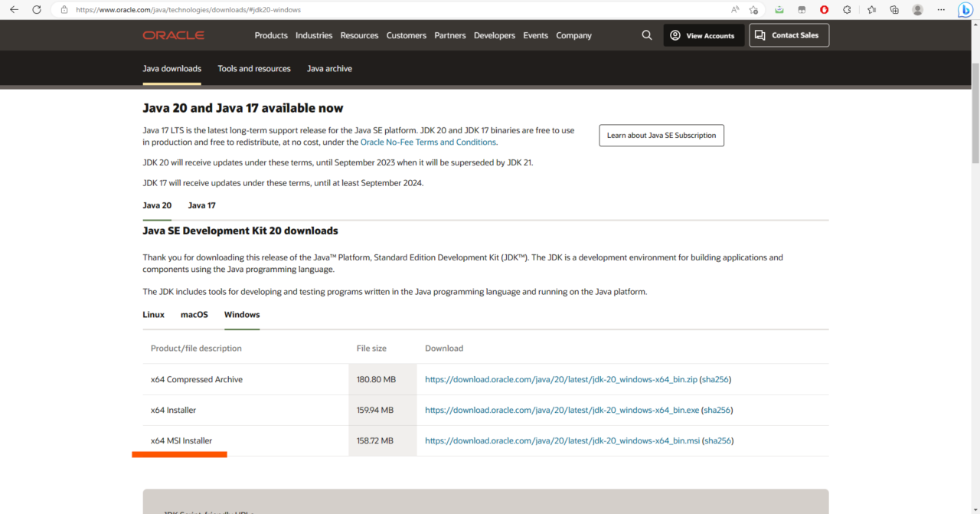Navigate back using the arrow
Image resolution: width=980 pixels, height=514 pixels.
click(x=13, y=9)
